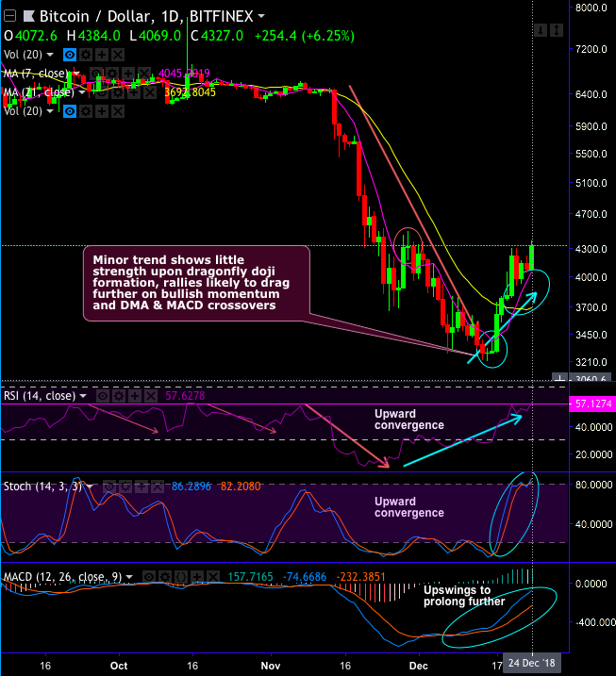Remove the Stoch indicator with X icon
Screen dimensions: 616x676
[158, 486]
